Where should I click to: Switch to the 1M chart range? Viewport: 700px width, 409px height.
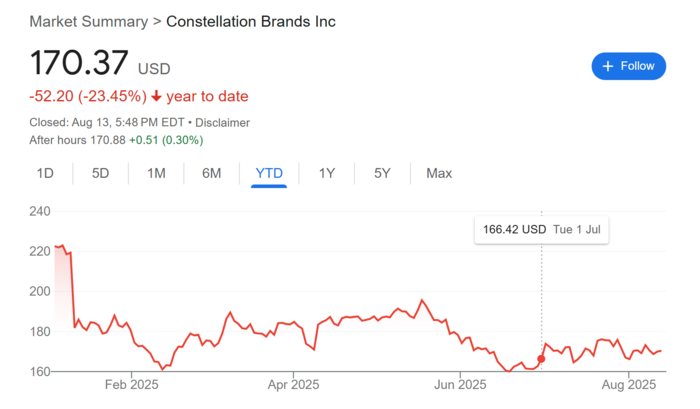(x=156, y=173)
